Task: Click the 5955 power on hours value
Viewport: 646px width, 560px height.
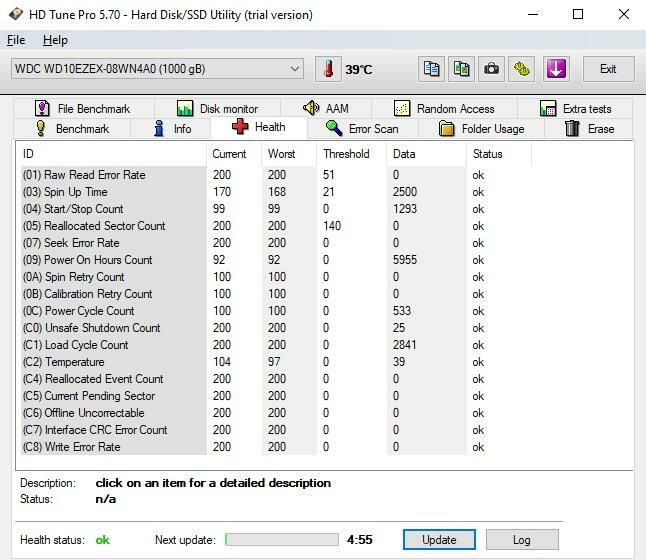Action: (405, 260)
